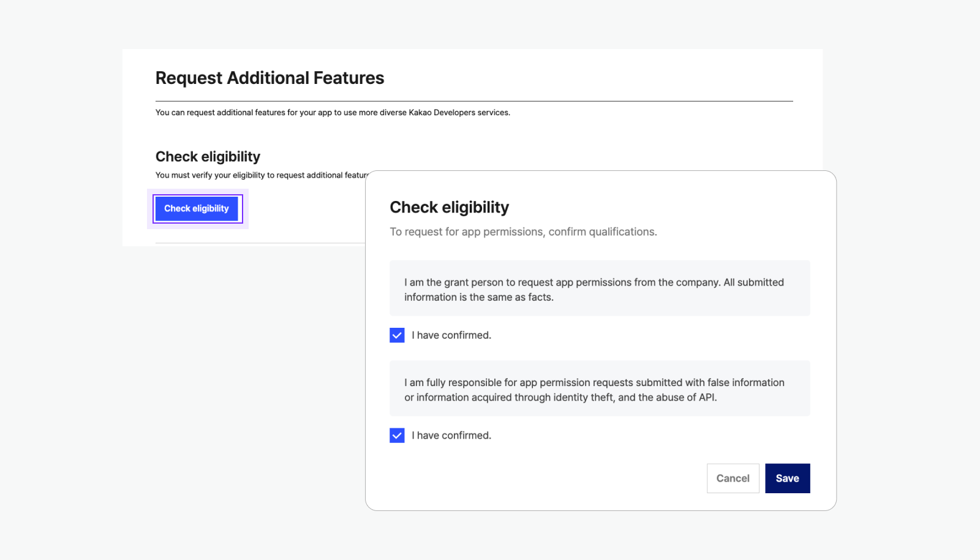Click the 'Check eligibility' dialog title
Screen dimensions: 980x560
(x=449, y=208)
